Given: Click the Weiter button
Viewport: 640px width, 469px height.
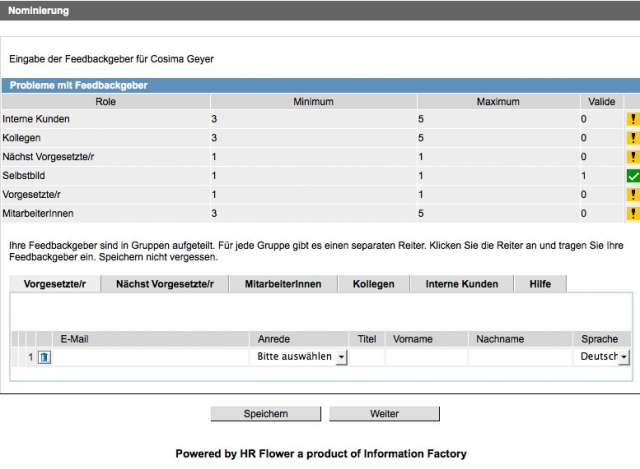Looking at the screenshot, I should (x=384, y=414).
